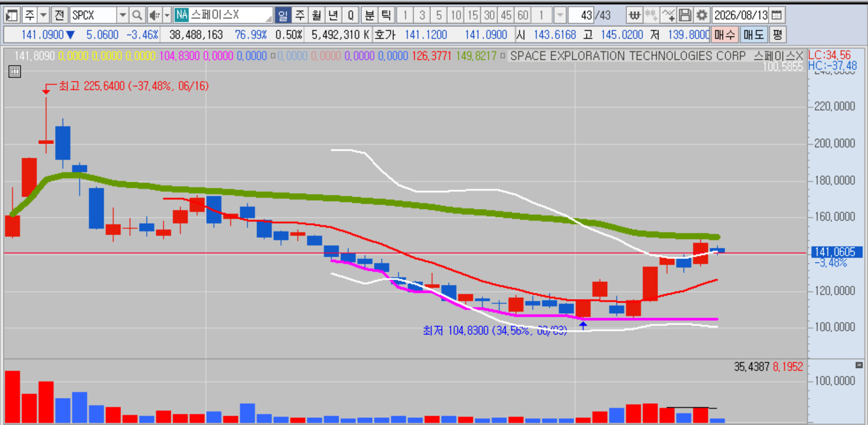868x425 pixels.
Task: Click the 최저 104,8300 low annotation
Action: (x=495, y=331)
